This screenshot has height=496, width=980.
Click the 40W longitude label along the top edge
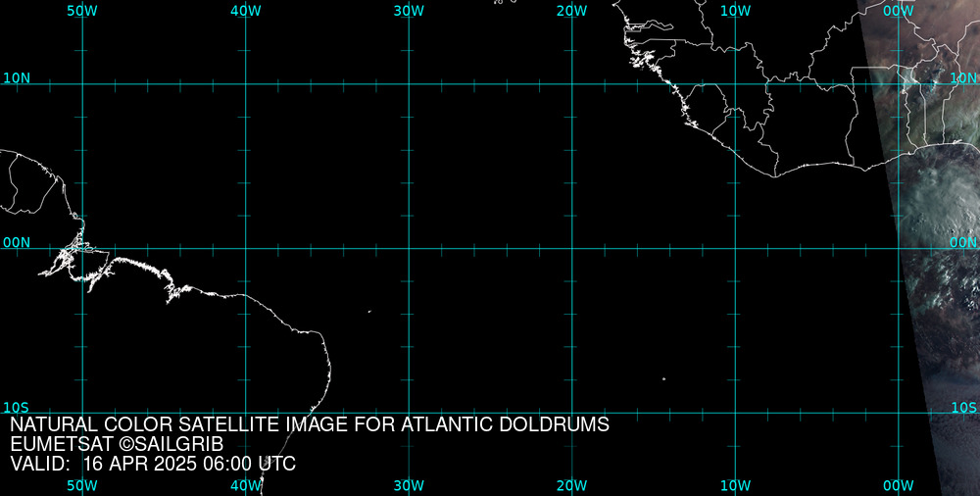pyautogui.click(x=246, y=11)
